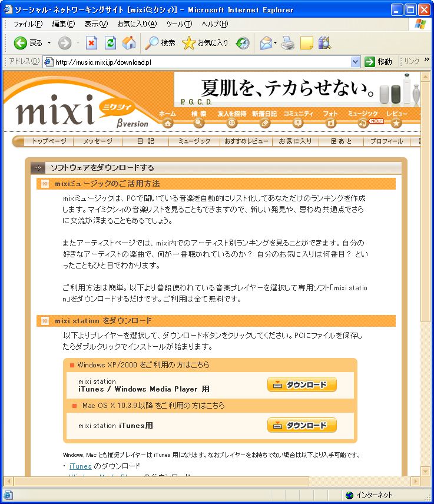Click the ミュージック note nav icon
The height and width of the screenshot is (504, 434).
(x=363, y=122)
